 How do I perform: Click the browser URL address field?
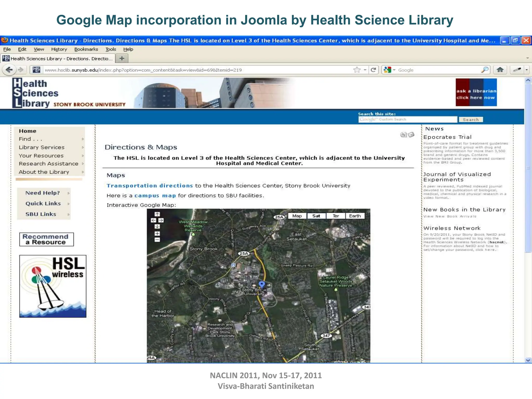(197, 70)
